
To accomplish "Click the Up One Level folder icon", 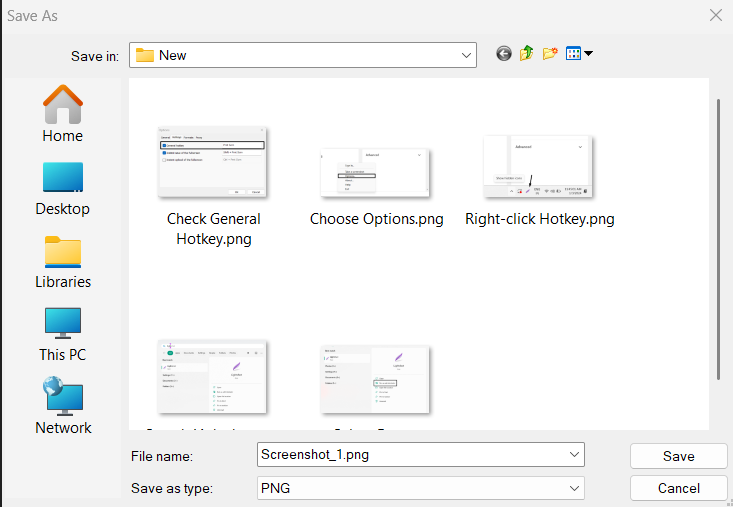I will click(x=527, y=54).
